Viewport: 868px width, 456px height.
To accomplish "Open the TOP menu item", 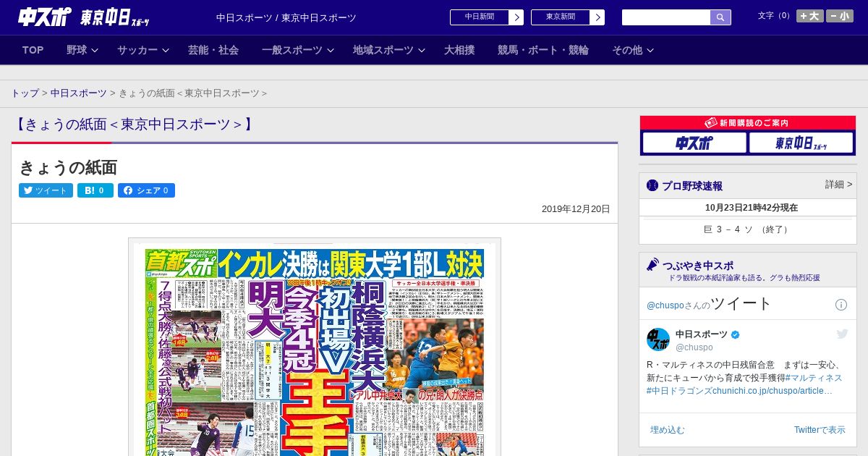I will [33, 50].
